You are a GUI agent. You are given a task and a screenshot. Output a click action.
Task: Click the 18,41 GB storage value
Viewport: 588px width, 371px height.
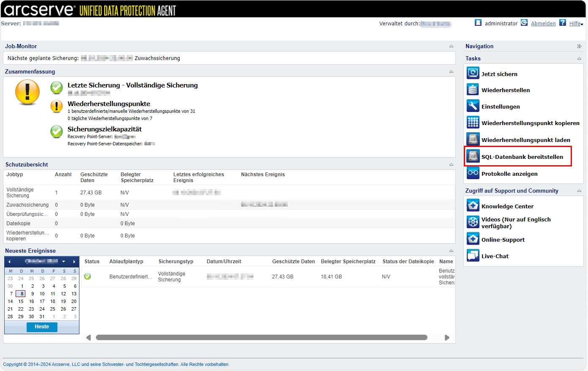pyautogui.click(x=331, y=277)
